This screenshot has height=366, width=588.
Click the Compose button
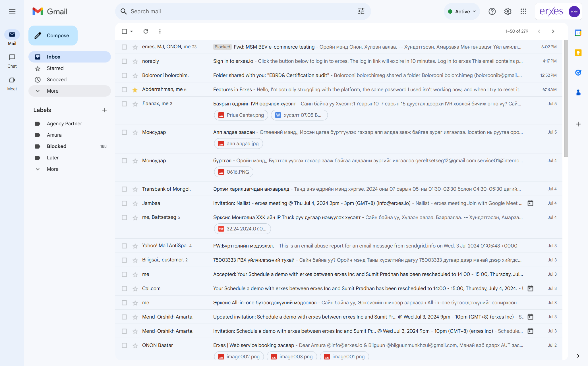[x=53, y=36]
